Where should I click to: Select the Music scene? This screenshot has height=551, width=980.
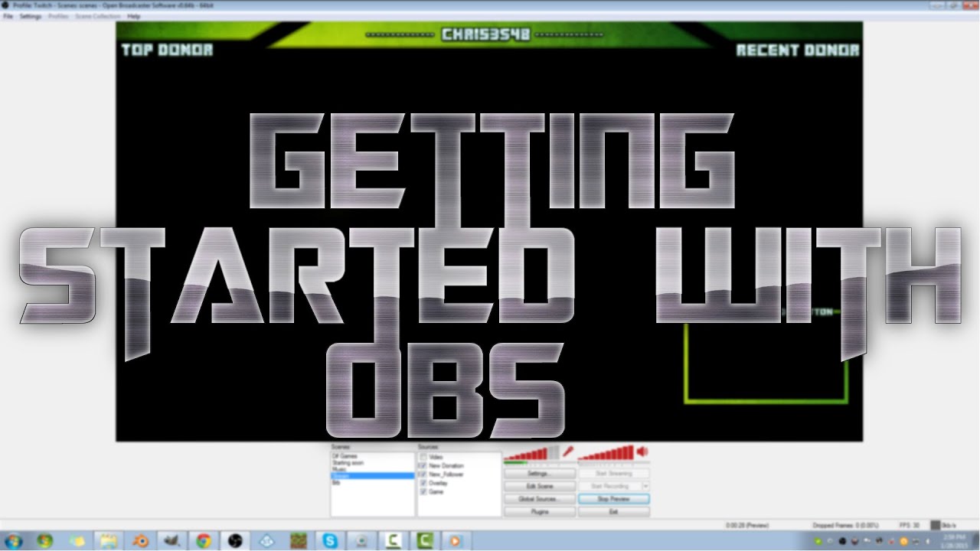(338, 469)
